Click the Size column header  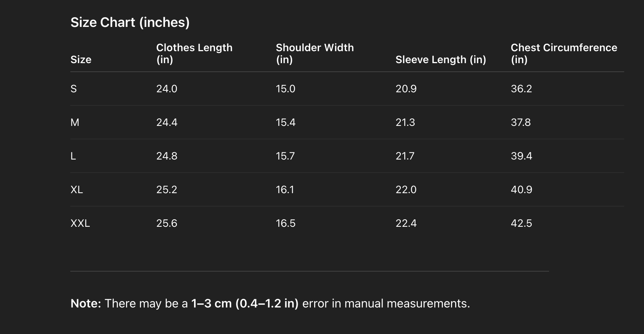click(81, 60)
